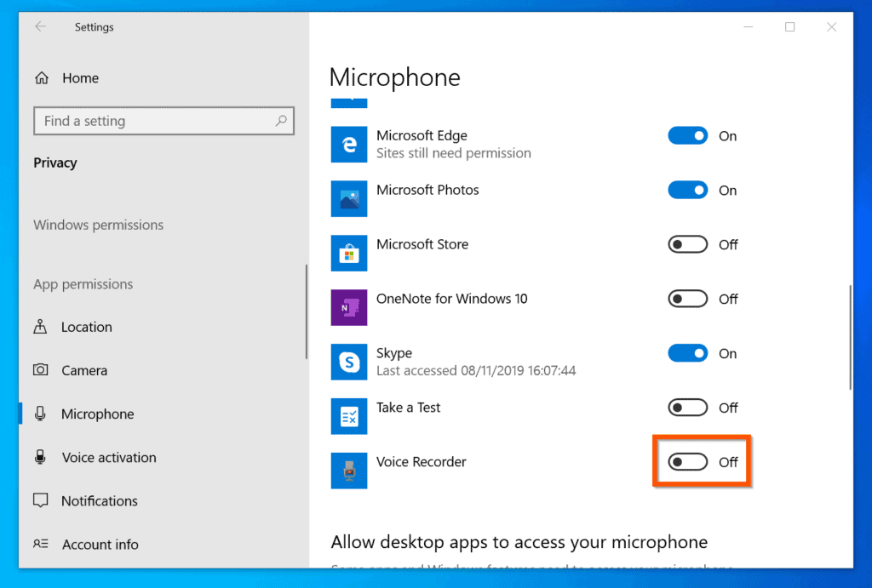The height and width of the screenshot is (588, 872).
Task: Turn off Microsoft Edge microphone toggle
Action: pyautogui.click(x=688, y=135)
